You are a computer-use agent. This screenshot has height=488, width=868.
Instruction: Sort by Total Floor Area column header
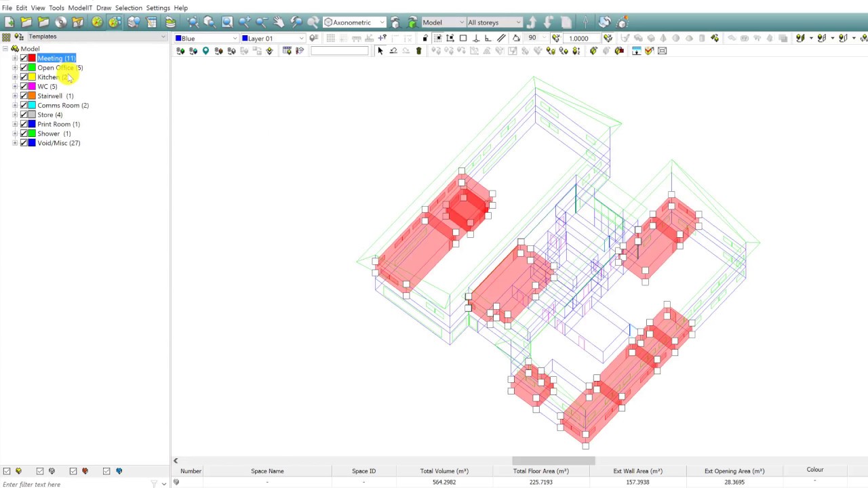(x=540, y=471)
